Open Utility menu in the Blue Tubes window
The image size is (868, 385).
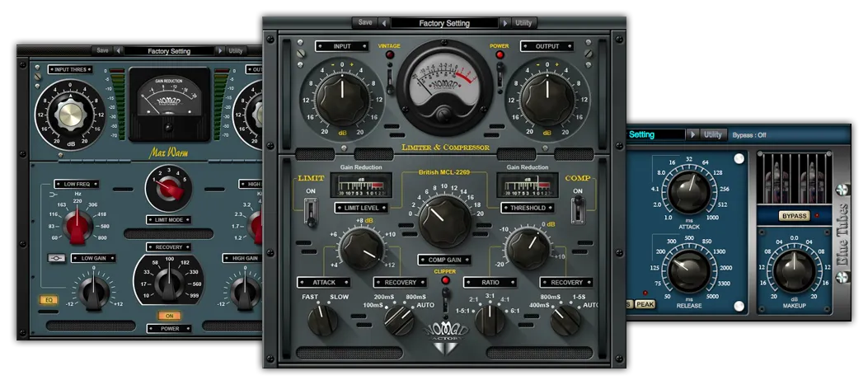713,134
